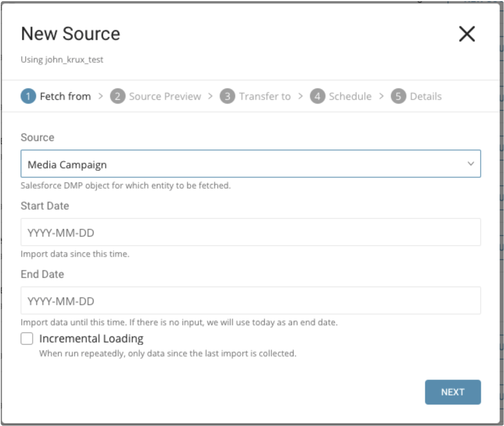Viewport: 504px width, 426px height.
Task: Expand the Source list via chevron arrow
Action: tap(471, 164)
